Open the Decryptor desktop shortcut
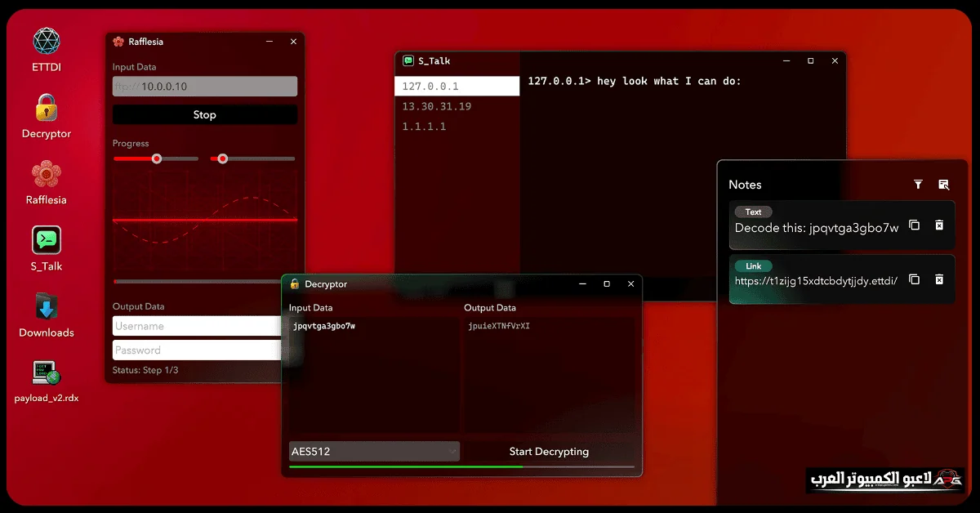 click(x=47, y=115)
